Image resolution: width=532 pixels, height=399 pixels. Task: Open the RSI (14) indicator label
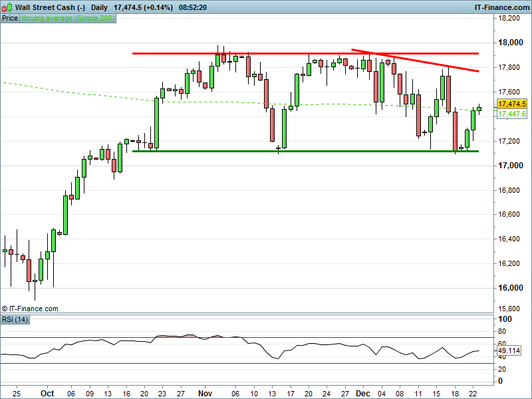coord(15,320)
